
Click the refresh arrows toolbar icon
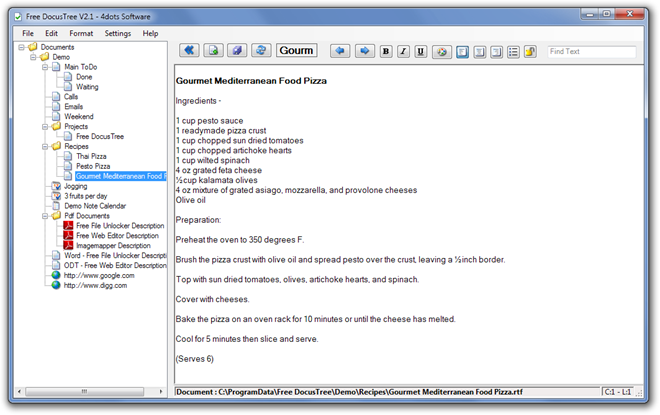261,51
